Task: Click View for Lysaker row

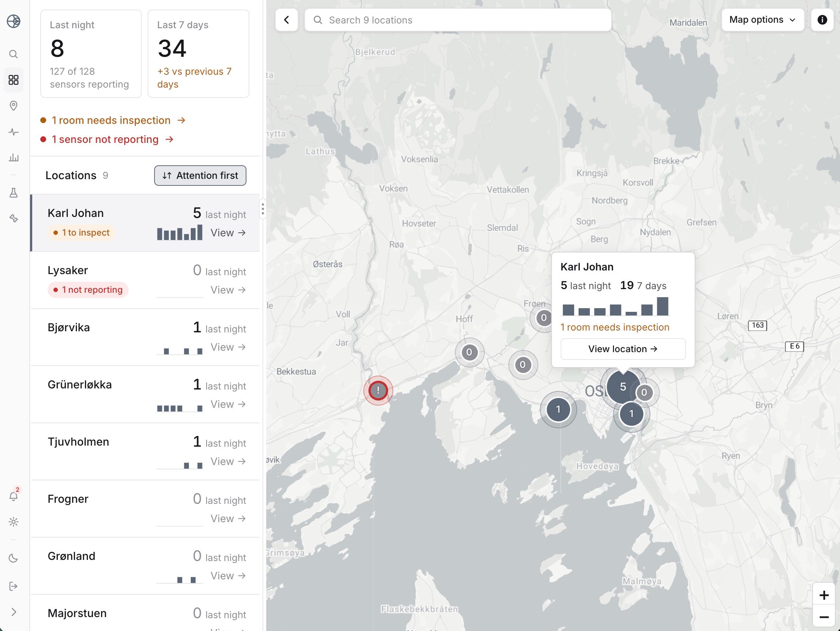Action: point(228,290)
